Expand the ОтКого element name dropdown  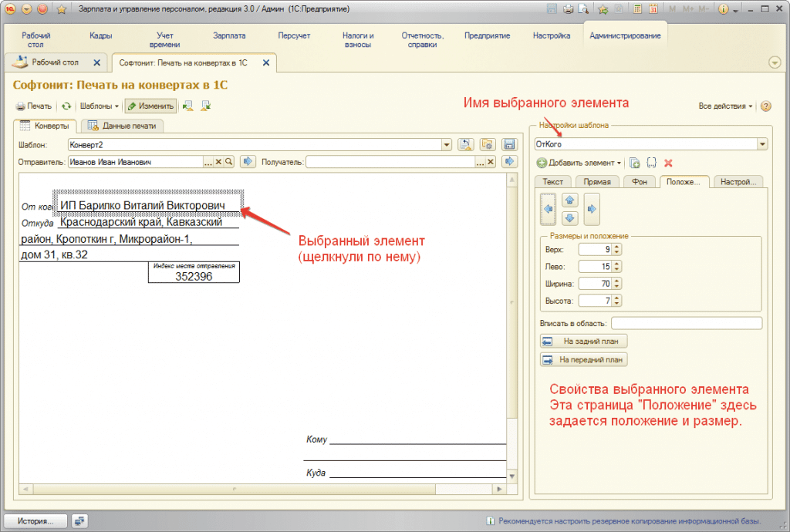(x=762, y=144)
